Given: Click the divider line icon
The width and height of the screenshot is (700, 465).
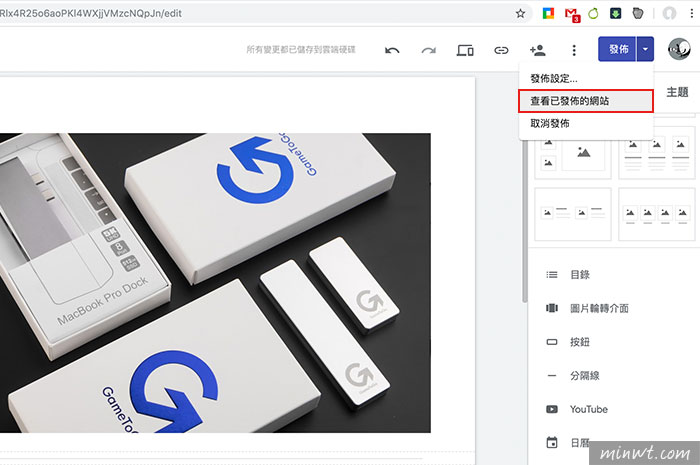Looking at the screenshot, I should click(552, 376).
